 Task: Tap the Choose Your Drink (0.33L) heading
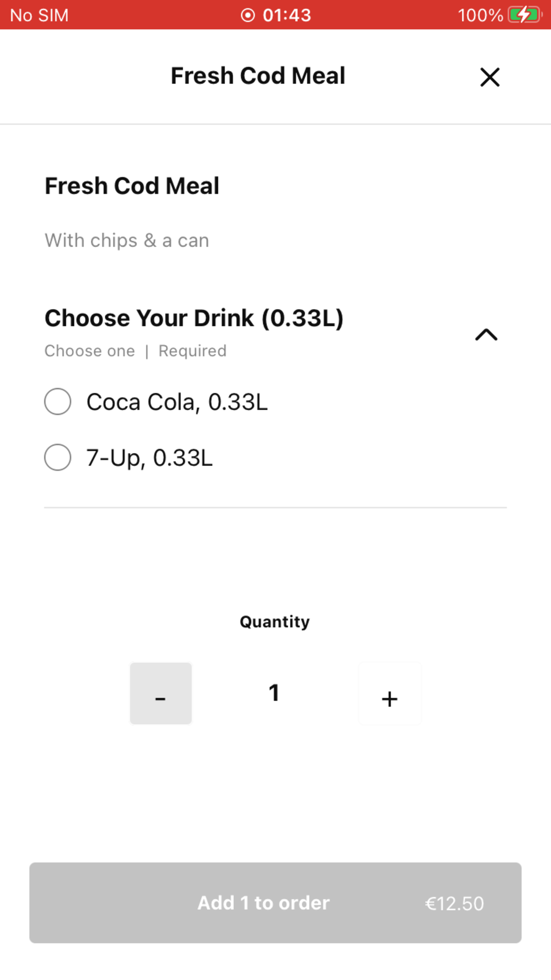tap(194, 318)
